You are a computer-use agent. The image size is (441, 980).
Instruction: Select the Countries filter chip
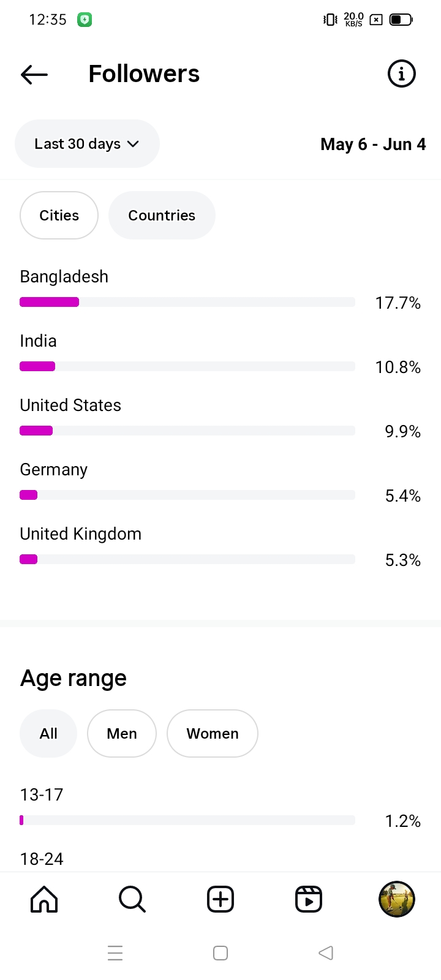click(162, 216)
